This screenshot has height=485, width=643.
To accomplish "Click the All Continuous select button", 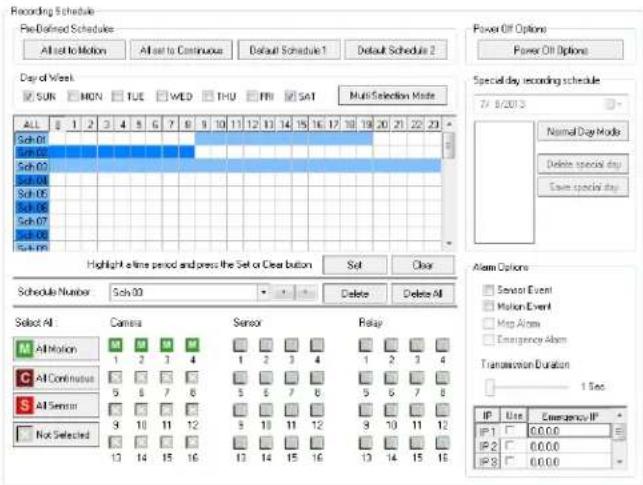I will pos(56,378).
